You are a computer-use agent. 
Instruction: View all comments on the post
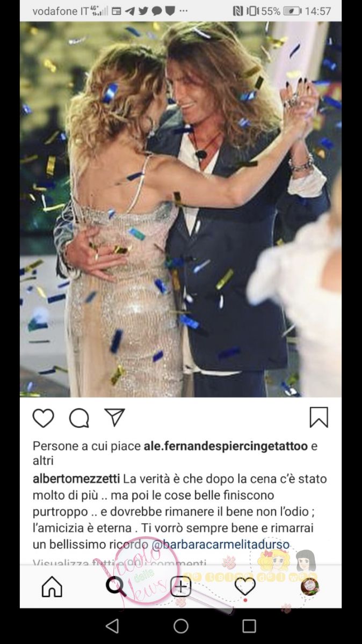pos(119,563)
